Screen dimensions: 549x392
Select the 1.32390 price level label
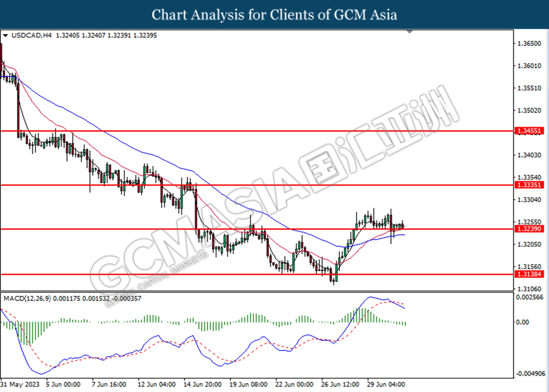coord(529,229)
